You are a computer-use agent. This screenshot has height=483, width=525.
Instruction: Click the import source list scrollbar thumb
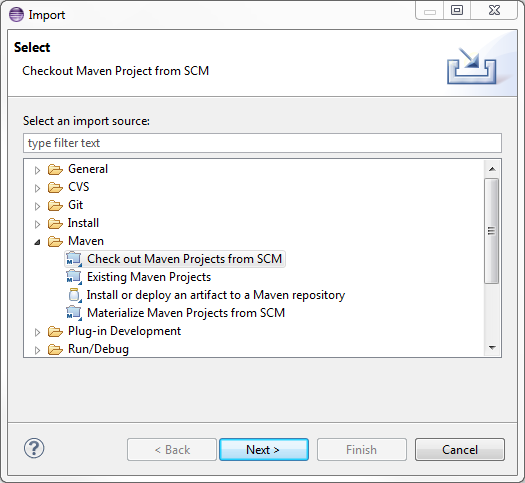click(x=492, y=231)
